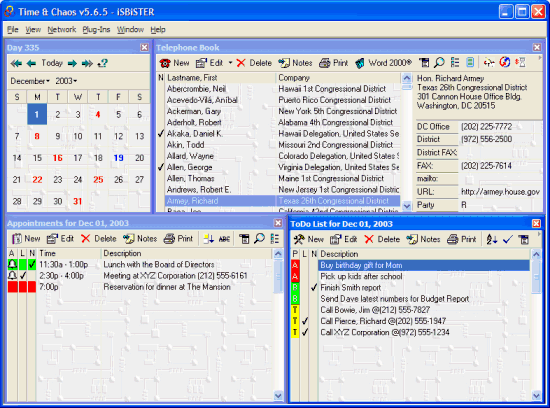Screen dimensions: 550x408
Task: Open the Help menu
Action: [158, 30]
